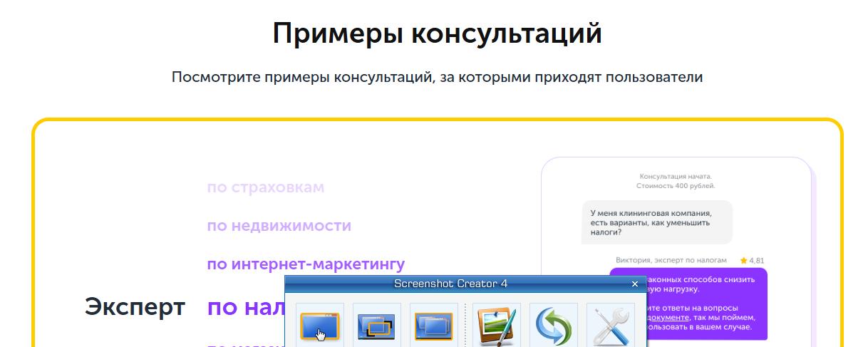Screen dimensions: 868x347
Task: Select the capture region tool in Screenshot Creator
Action: point(377,326)
